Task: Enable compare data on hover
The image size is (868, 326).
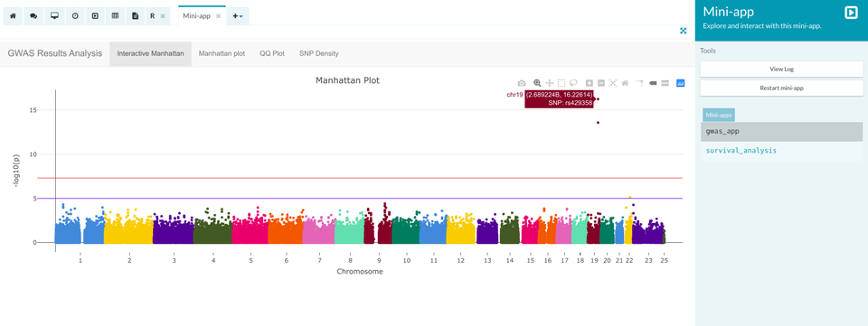Action: coord(665,83)
